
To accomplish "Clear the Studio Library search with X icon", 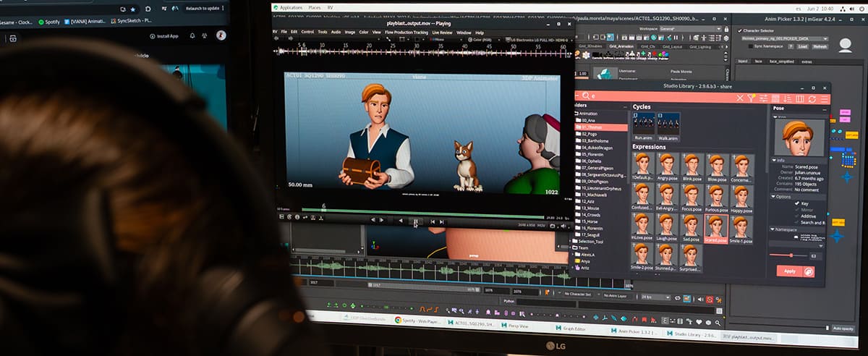I will [739, 98].
